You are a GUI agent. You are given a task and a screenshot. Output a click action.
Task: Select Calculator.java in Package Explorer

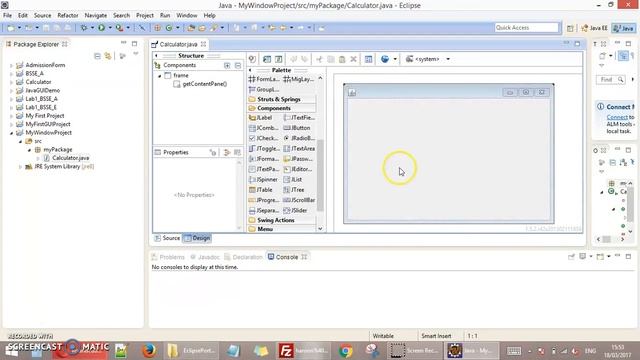click(x=67, y=158)
